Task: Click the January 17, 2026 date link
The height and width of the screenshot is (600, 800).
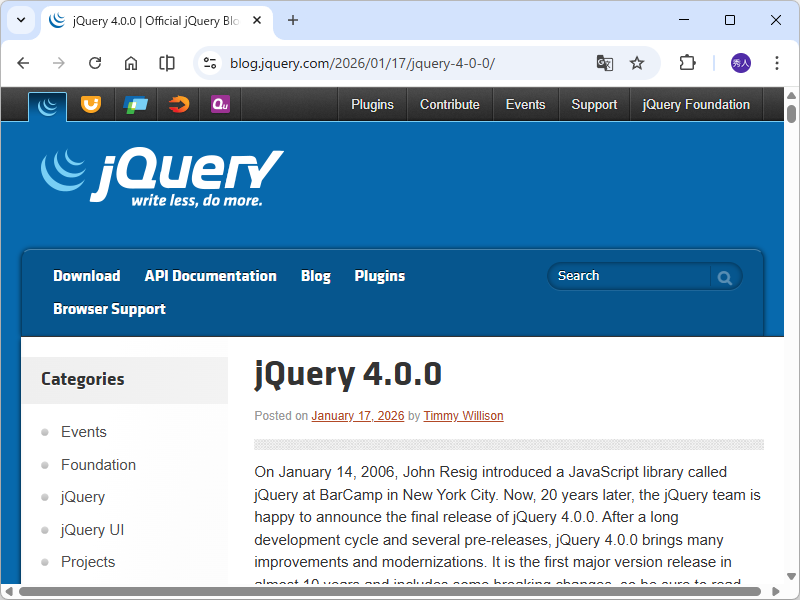Action: (x=358, y=416)
